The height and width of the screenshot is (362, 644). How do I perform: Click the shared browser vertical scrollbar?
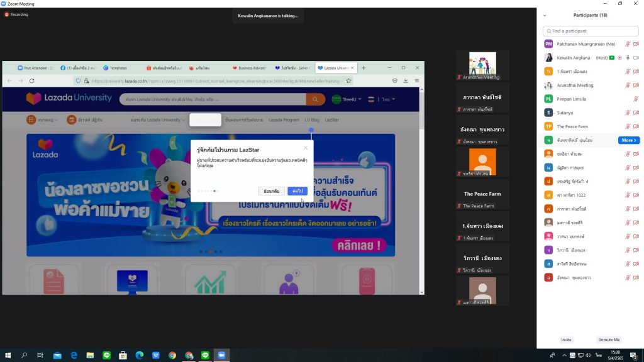click(x=422, y=191)
